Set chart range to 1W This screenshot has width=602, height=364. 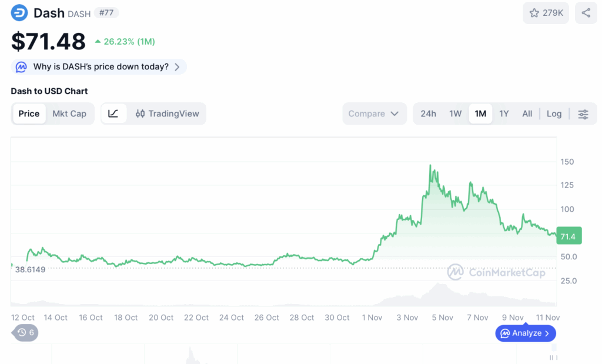point(456,113)
